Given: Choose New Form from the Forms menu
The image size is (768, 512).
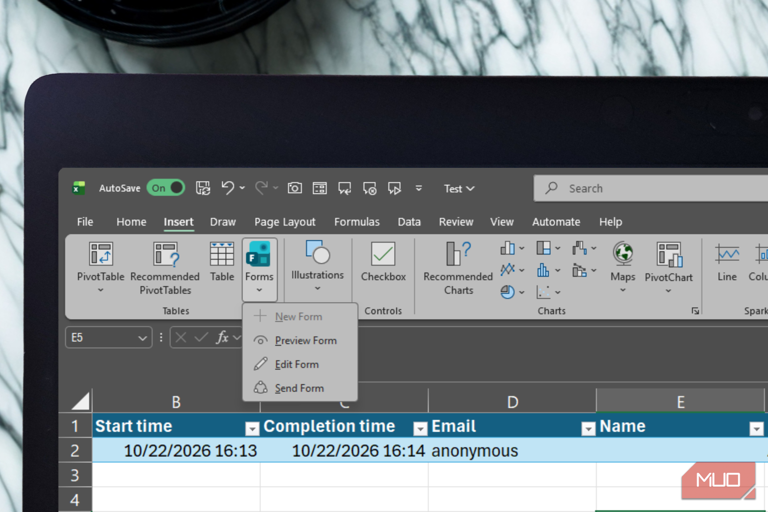Looking at the screenshot, I should point(299,317).
